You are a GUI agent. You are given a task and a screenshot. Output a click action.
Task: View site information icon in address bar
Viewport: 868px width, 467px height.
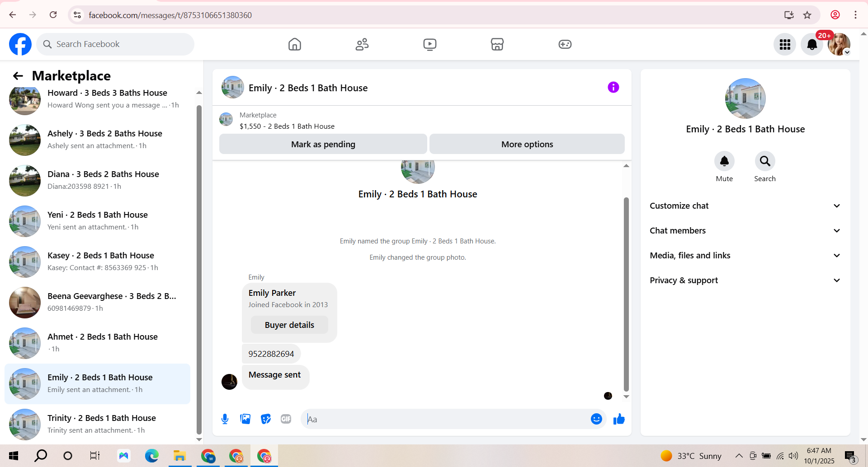point(77,15)
